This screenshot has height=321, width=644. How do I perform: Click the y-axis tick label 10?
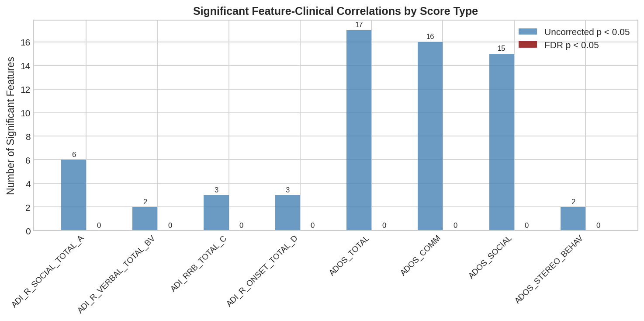25,113
